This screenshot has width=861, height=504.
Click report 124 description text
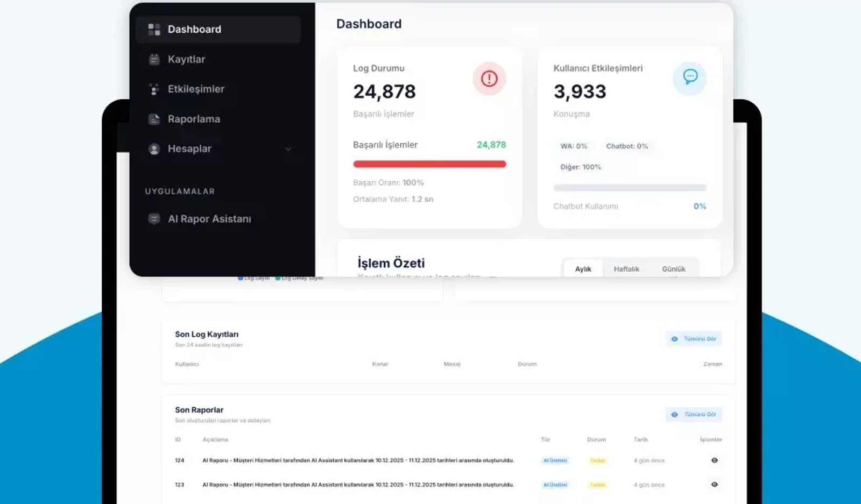click(x=358, y=460)
